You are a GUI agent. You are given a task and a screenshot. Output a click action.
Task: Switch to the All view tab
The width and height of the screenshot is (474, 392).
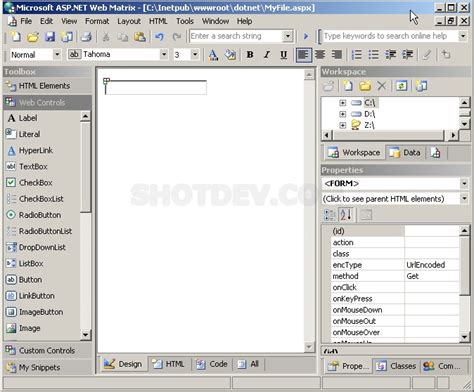coord(248,364)
